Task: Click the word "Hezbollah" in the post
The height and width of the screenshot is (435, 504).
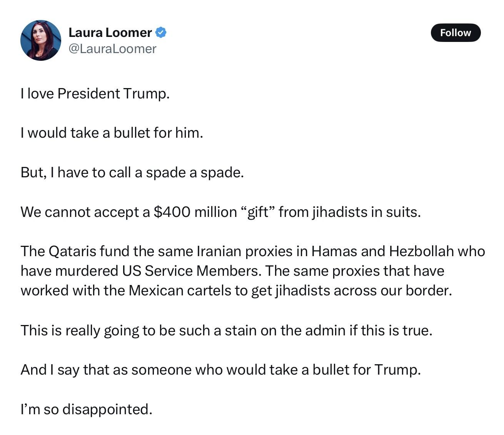Action: pyautogui.click(x=421, y=252)
